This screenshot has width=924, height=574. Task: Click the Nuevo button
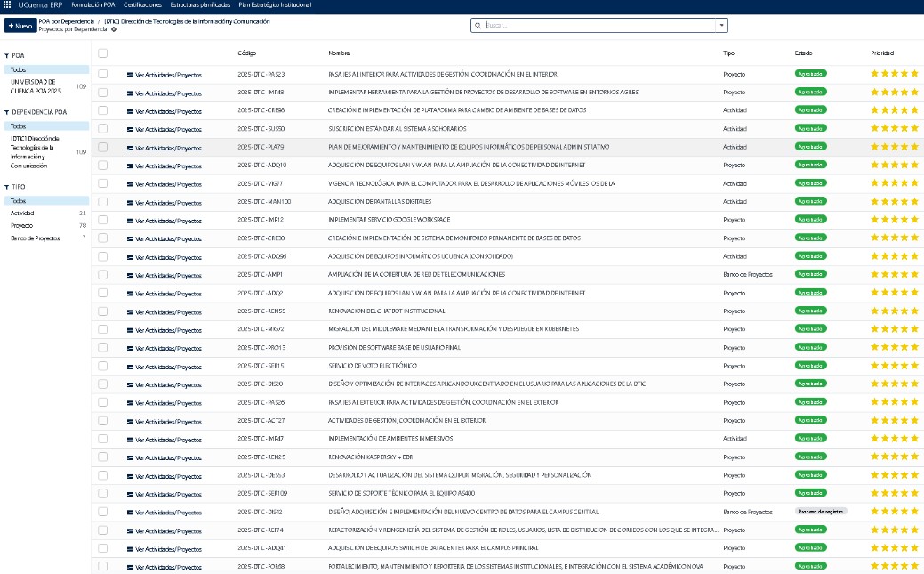(20, 26)
